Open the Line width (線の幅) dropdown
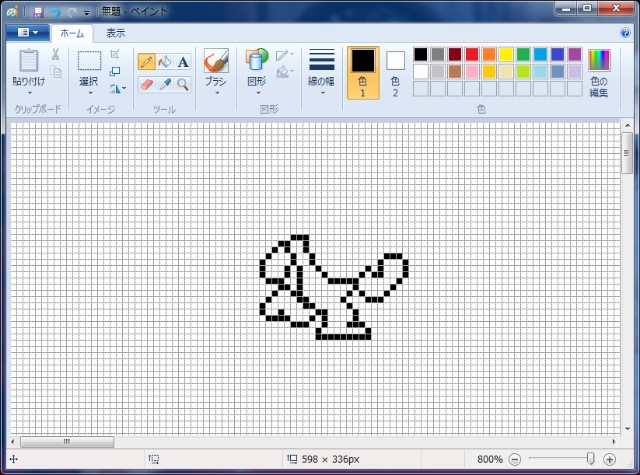The image size is (640, 475). [x=322, y=73]
